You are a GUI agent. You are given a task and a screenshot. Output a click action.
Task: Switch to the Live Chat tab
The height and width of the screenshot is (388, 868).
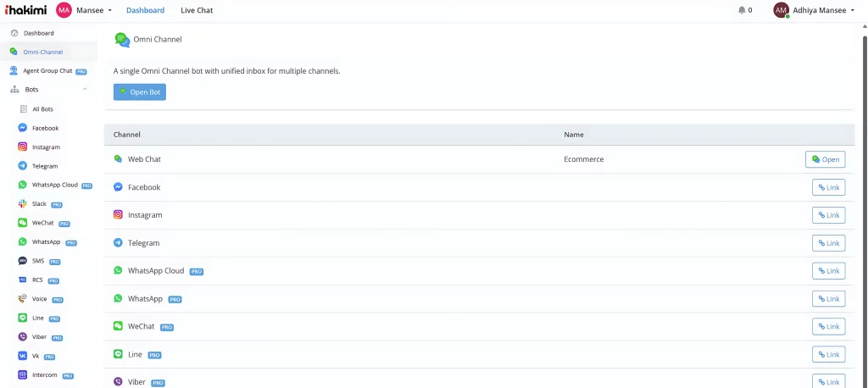[197, 10]
